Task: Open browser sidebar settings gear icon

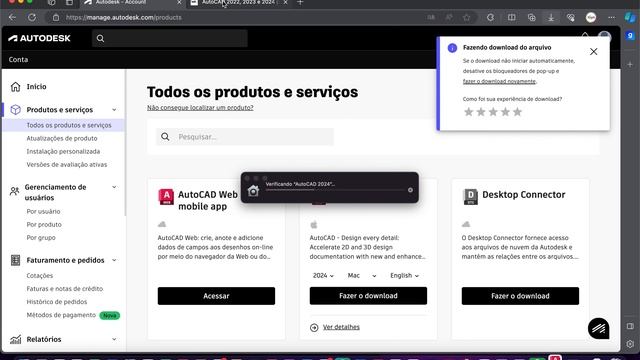Action: pos(630,344)
